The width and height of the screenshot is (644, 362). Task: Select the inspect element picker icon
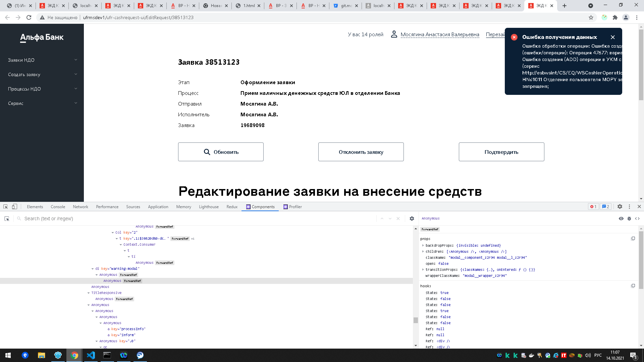5,206
